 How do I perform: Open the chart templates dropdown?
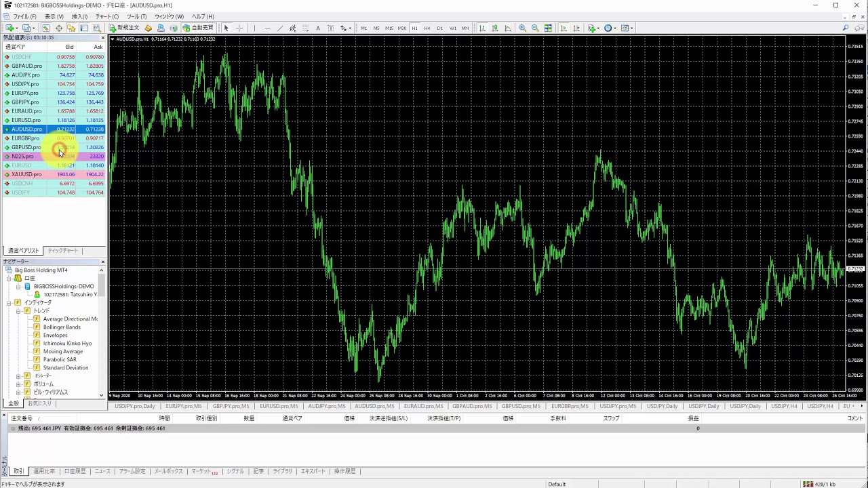[x=627, y=28]
